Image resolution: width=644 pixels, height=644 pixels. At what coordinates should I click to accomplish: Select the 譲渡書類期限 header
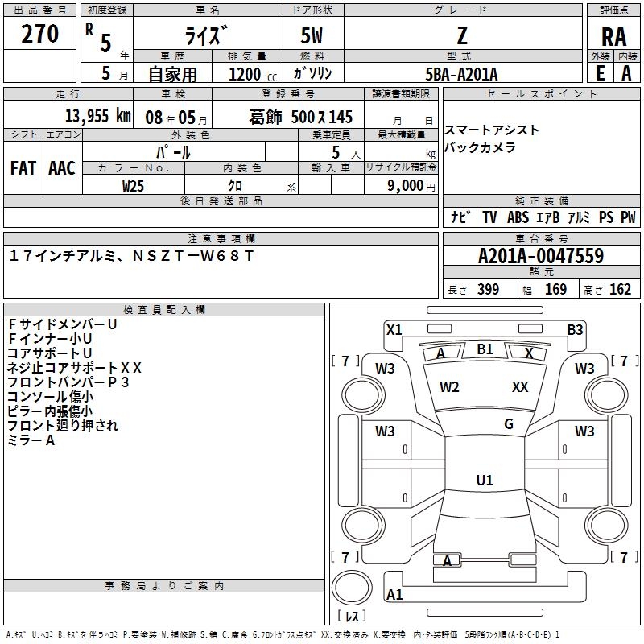401,93
